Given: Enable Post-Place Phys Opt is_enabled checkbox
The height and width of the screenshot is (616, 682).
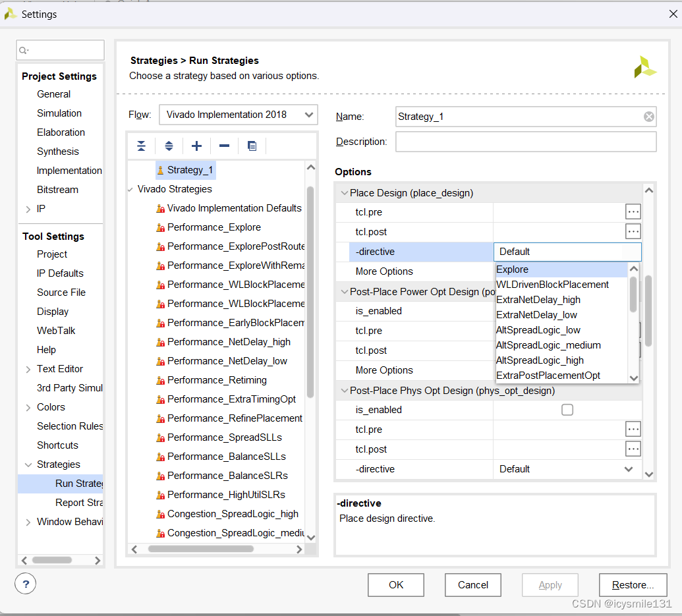Looking at the screenshot, I should click(x=567, y=410).
